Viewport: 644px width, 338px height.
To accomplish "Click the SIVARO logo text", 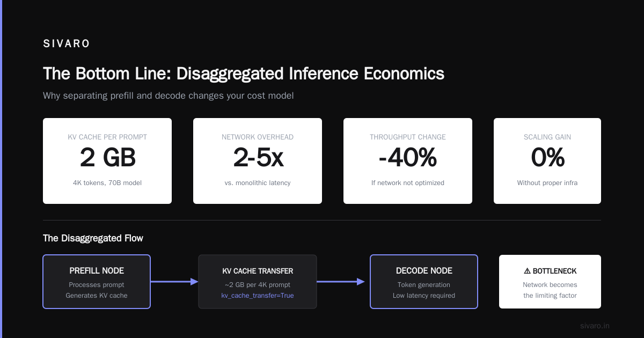I will [67, 44].
